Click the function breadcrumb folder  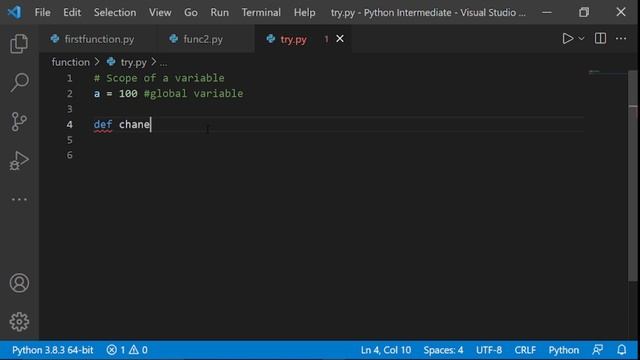click(x=71, y=62)
